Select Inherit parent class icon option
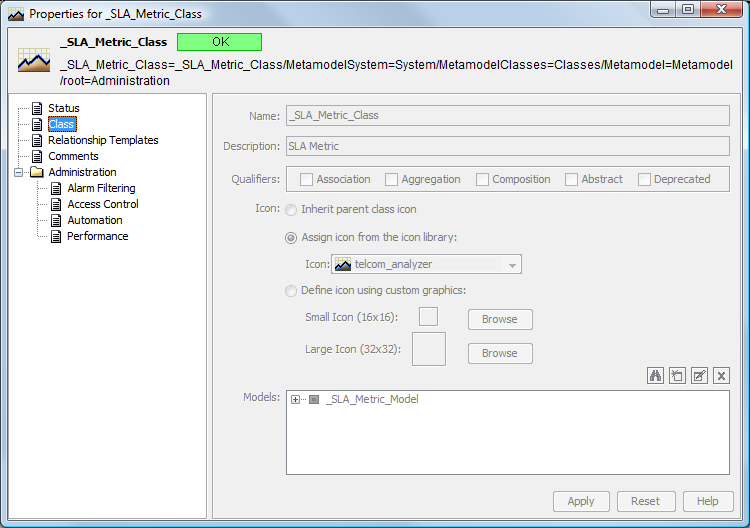This screenshot has height=528, width=750. click(x=291, y=210)
